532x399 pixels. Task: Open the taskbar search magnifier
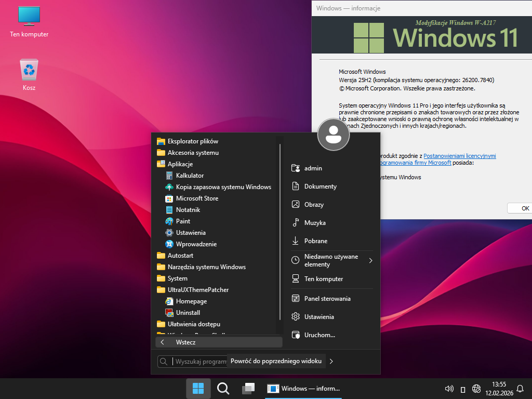223,389
